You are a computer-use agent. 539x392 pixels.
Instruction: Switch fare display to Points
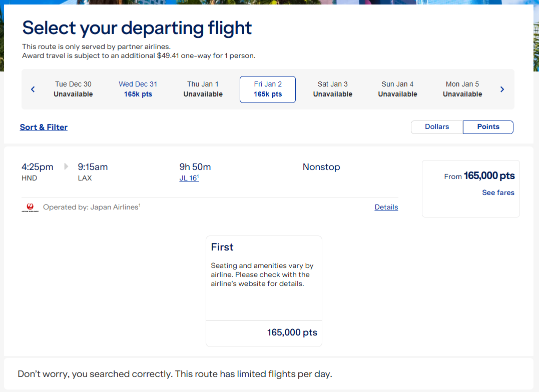click(x=488, y=127)
